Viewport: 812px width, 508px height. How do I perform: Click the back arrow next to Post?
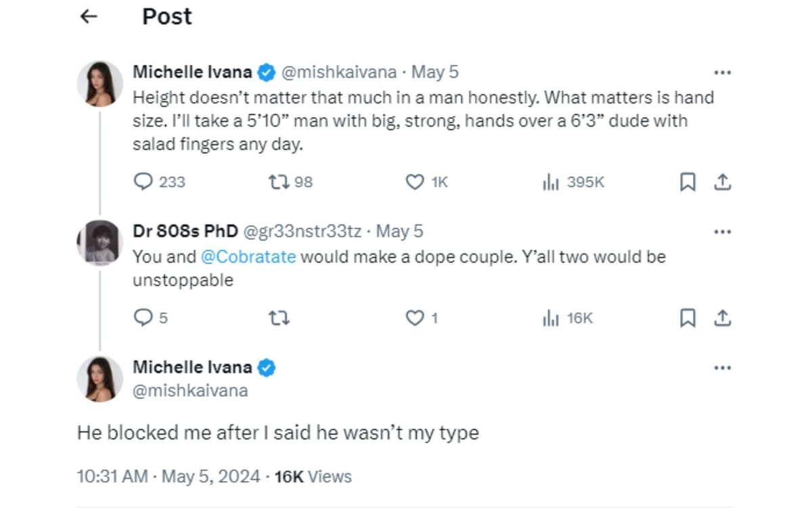pyautogui.click(x=88, y=16)
